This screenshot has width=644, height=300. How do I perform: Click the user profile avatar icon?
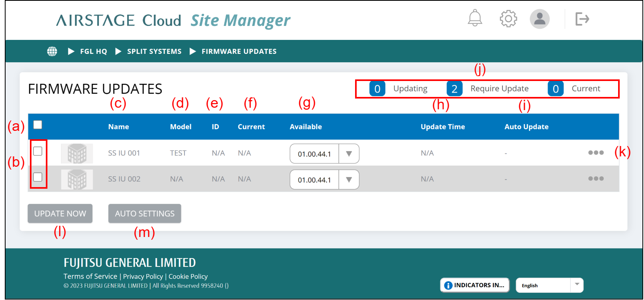(x=540, y=19)
